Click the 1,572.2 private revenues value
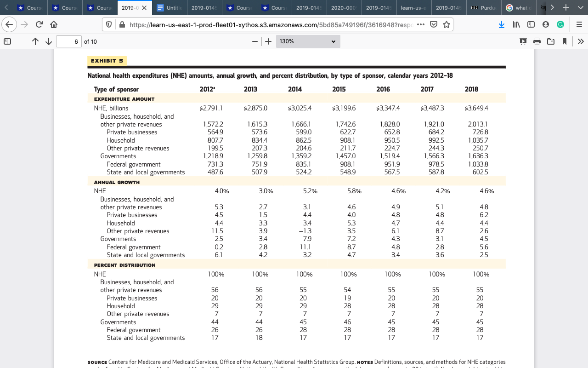588x368 pixels. coord(213,124)
